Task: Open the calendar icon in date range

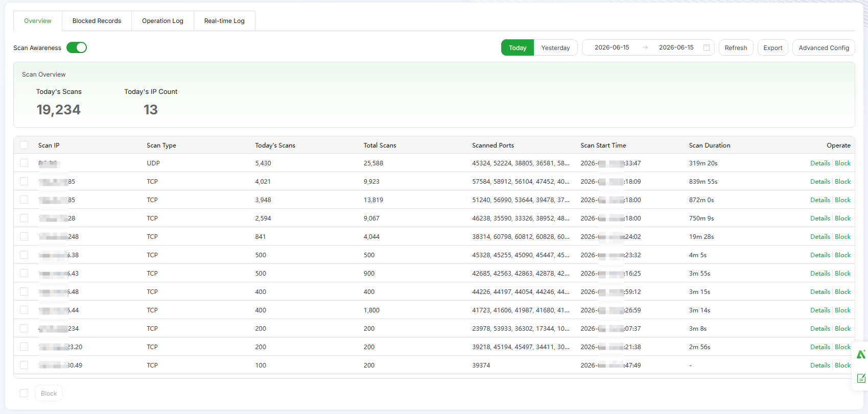Action: [x=707, y=47]
